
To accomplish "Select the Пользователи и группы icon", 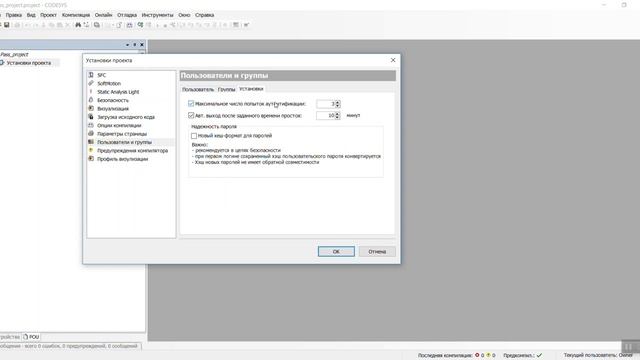I will tap(91, 142).
